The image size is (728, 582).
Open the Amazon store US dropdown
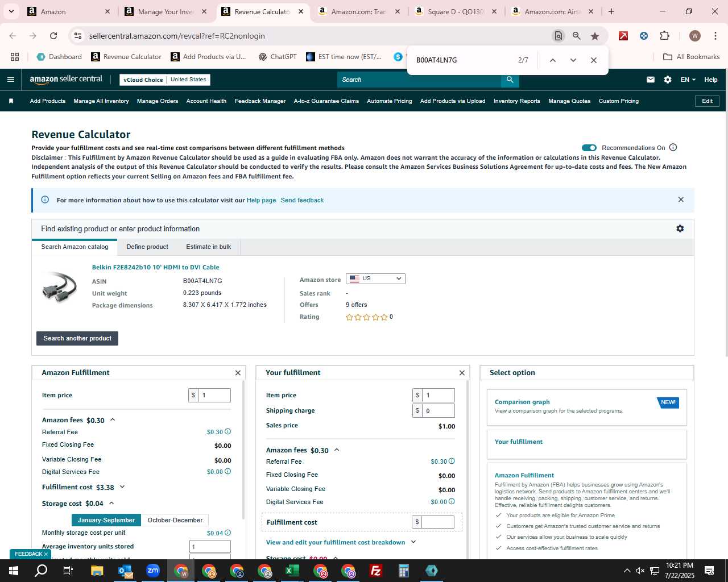pyautogui.click(x=375, y=278)
